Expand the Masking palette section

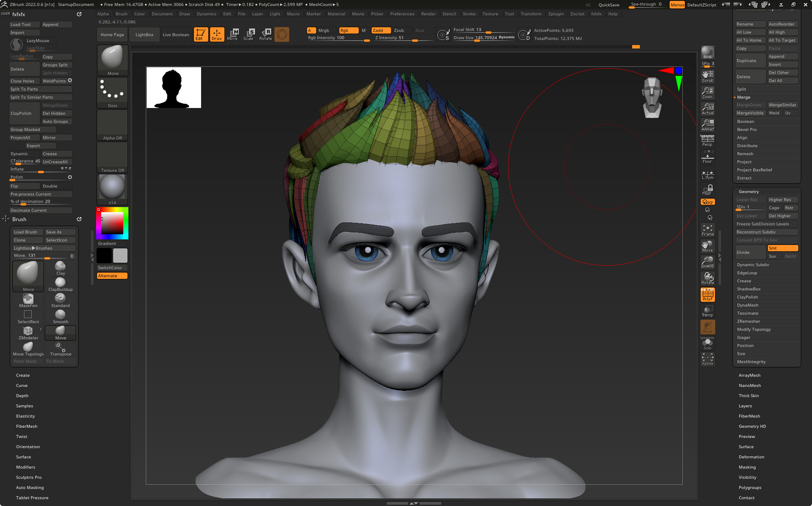point(747,467)
